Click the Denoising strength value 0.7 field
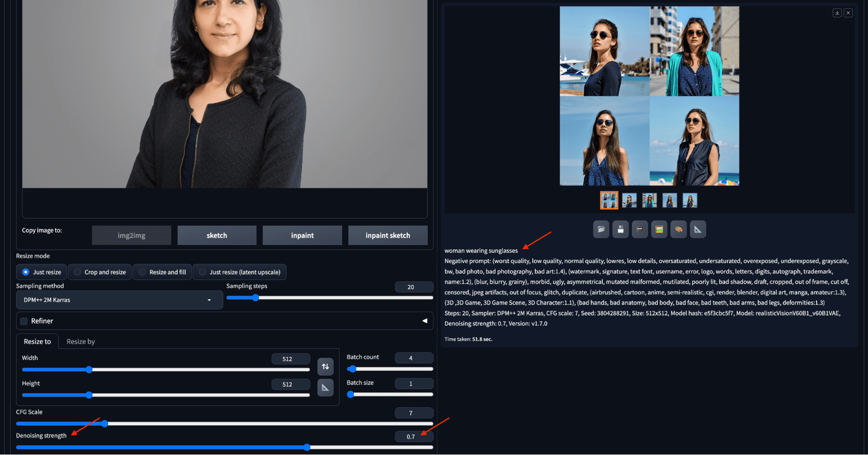Viewport: 868px width, 455px height. 414,436
